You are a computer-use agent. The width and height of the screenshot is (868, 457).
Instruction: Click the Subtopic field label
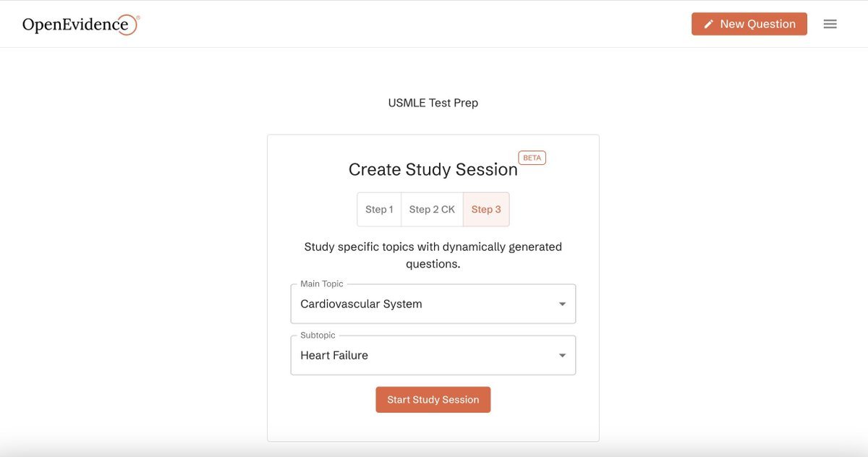318,336
